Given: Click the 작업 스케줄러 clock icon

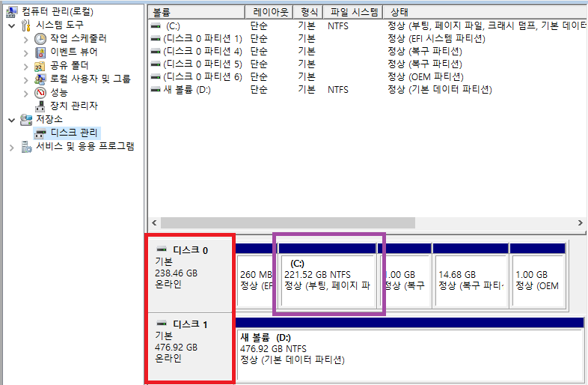Looking at the screenshot, I should [x=40, y=39].
